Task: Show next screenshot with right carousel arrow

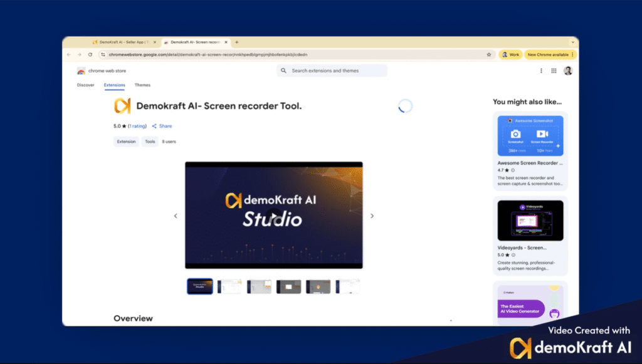Action: pyautogui.click(x=372, y=216)
